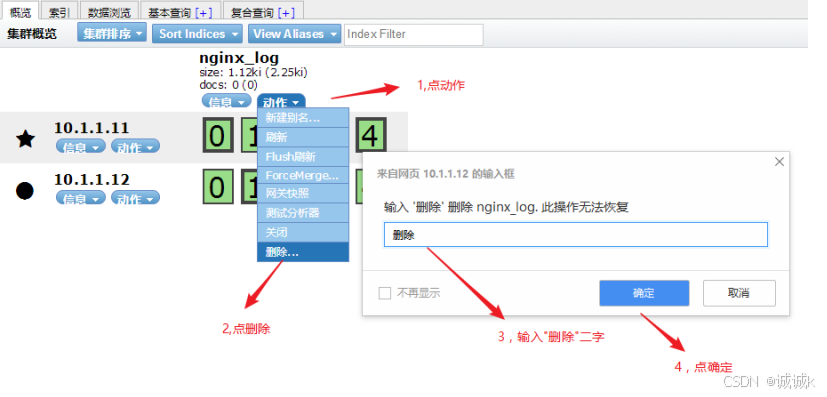Tick the 不再显示 checkbox
827x397 pixels.
384,293
